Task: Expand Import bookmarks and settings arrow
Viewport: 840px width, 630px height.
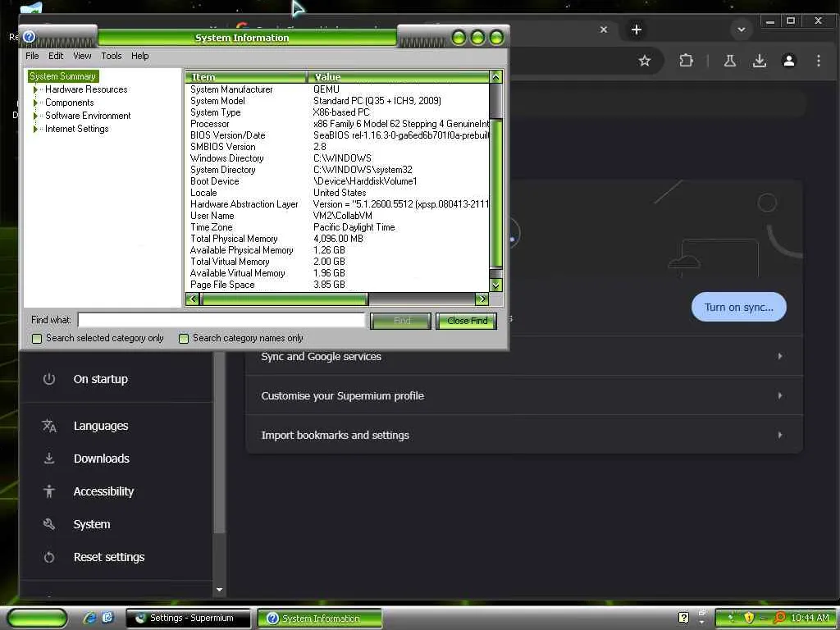Action: click(x=780, y=435)
